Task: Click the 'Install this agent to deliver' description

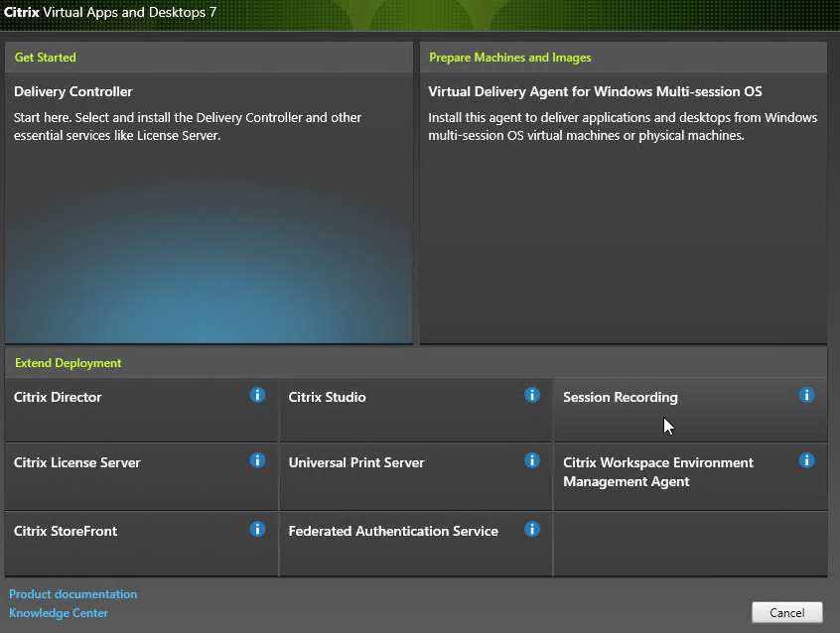Action: pyautogui.click(x=623, y=126)
